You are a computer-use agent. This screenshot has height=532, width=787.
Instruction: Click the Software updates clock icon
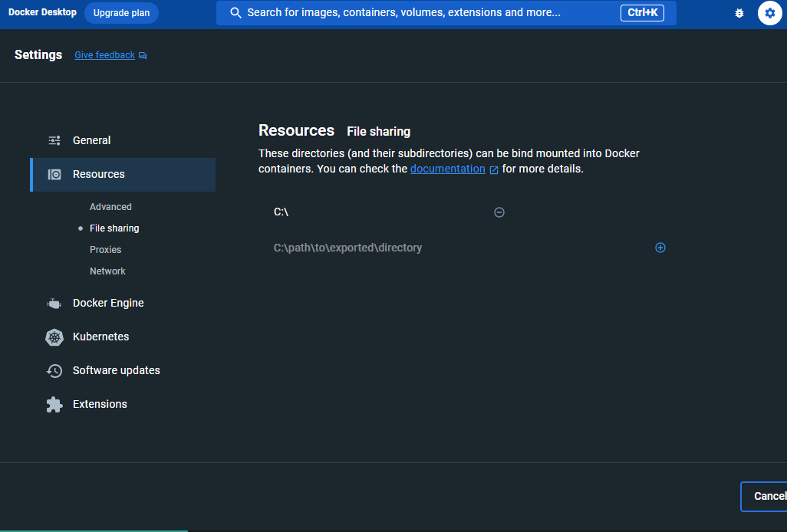click(x=54, y=370)
